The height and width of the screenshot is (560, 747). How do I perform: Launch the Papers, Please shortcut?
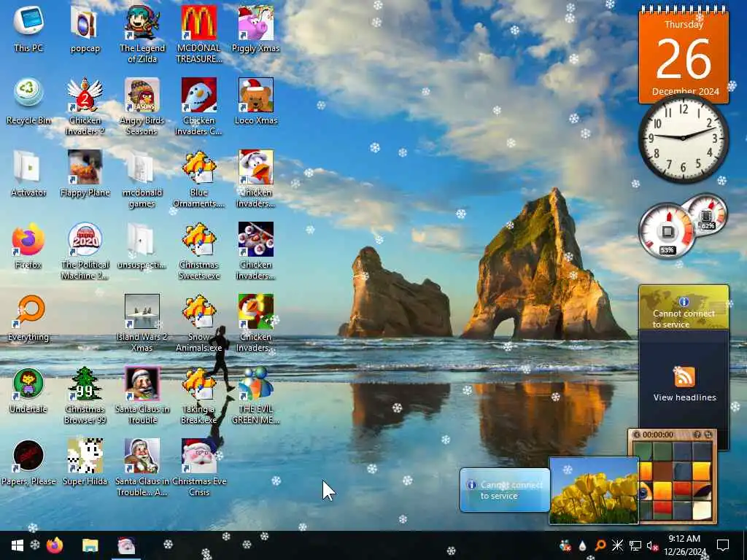(28, 462)
